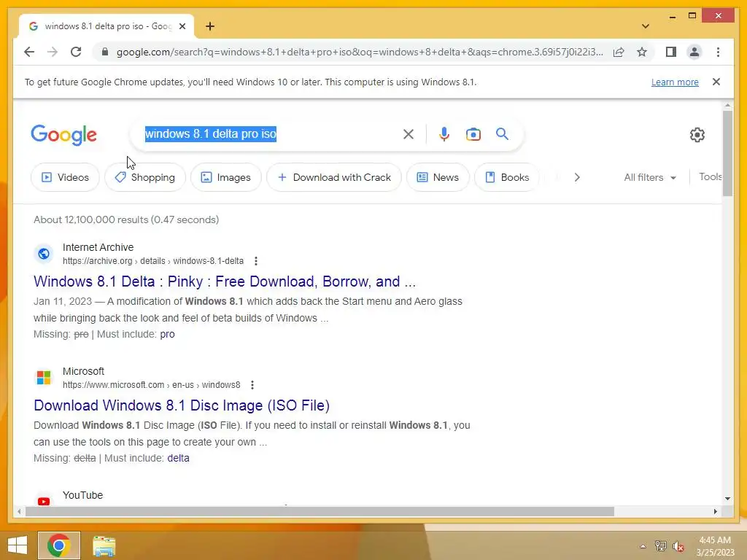Click the Microsoft logo favicon
Viewport: 747px width, 560px height.
click(x=43, y=378)
